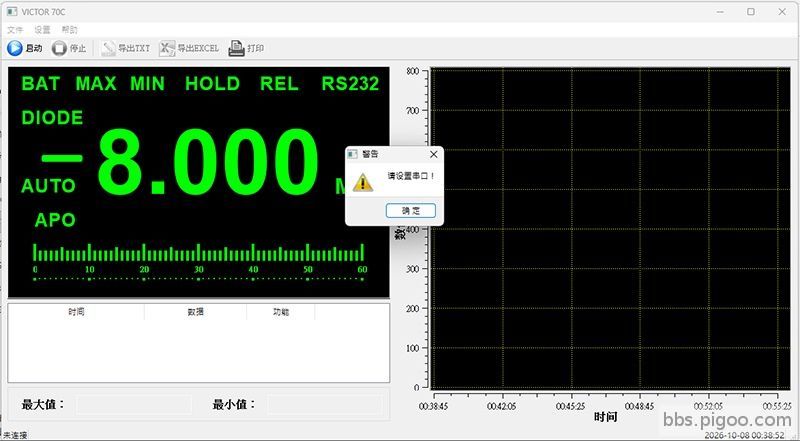800x441 pixels.
Task: Click the yellow warning triangle in the dialog
Action: [363, 182]
